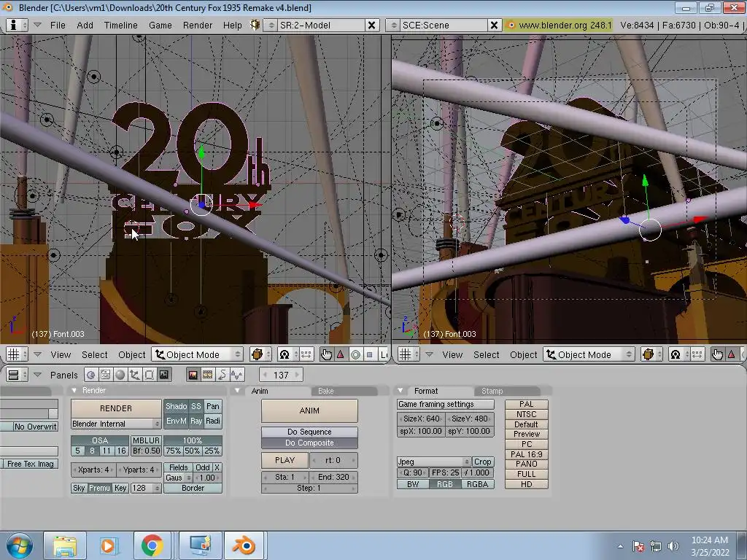
Task: Apply the PAL 16:9 preset
Action: (527, 454)
